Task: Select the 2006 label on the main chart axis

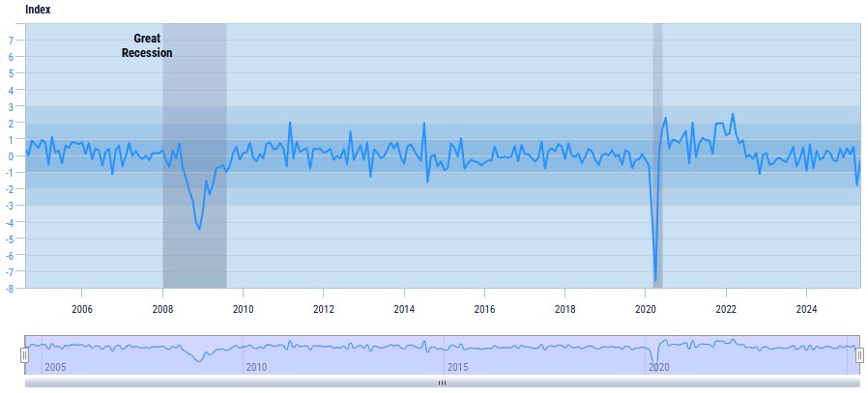Action: point(81,308)
